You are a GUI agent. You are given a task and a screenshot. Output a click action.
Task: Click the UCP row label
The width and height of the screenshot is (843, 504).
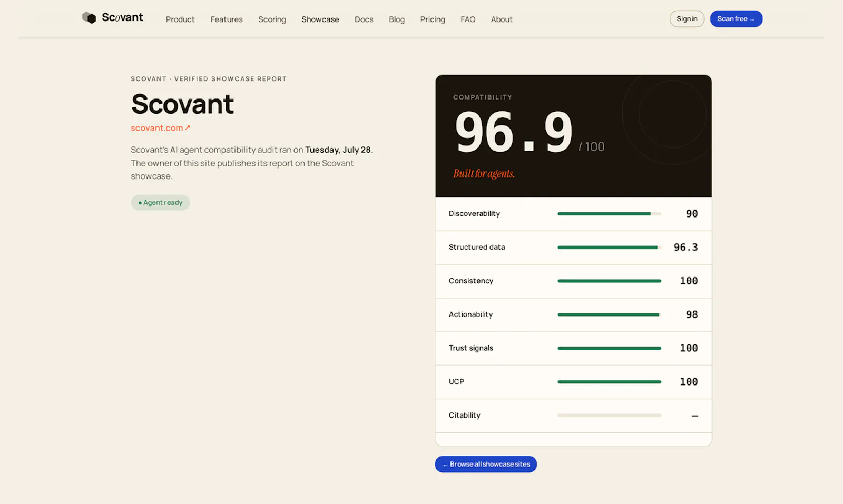coord(456,382)
